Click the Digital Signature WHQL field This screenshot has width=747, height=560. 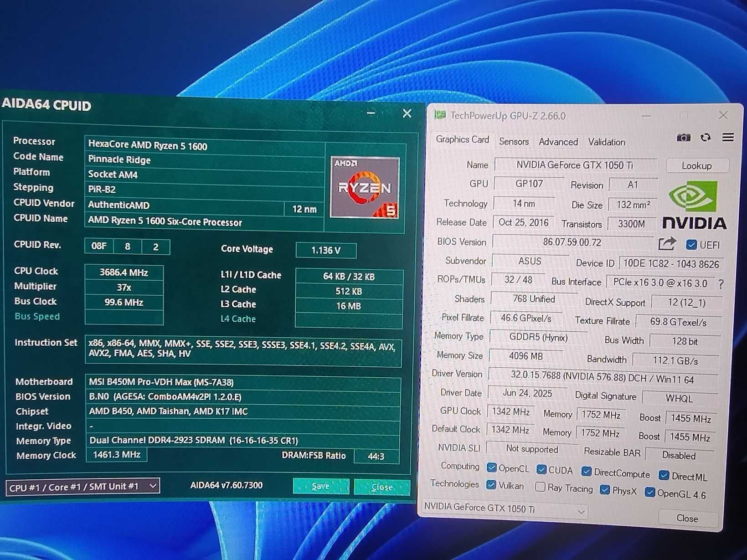pos(679,399)
